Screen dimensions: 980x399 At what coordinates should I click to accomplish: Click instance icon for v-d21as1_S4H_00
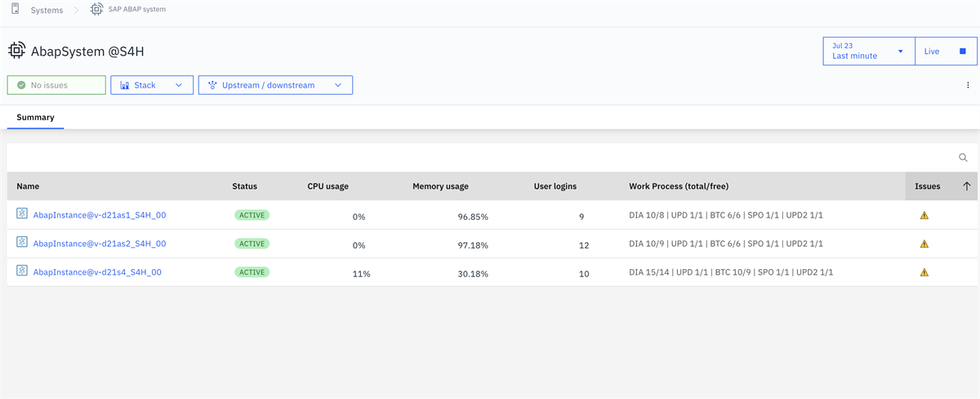pyautogui.click(x=22, y=215)
